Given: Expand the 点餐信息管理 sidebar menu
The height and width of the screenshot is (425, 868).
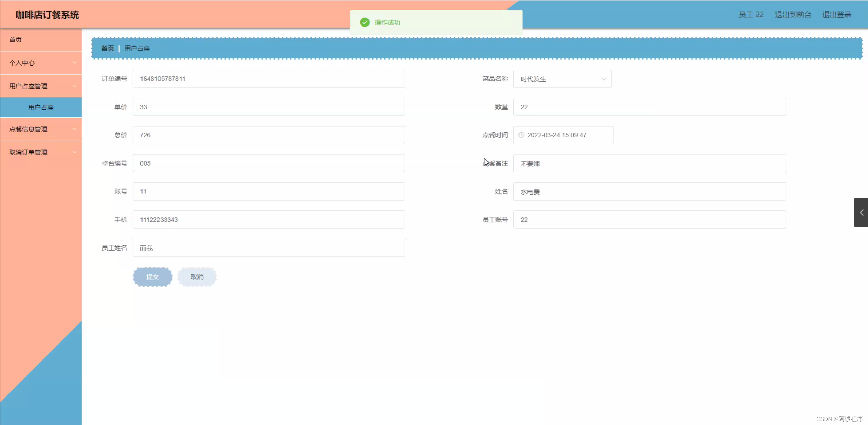Looking at the screenshot, I should tap(41, 129).
